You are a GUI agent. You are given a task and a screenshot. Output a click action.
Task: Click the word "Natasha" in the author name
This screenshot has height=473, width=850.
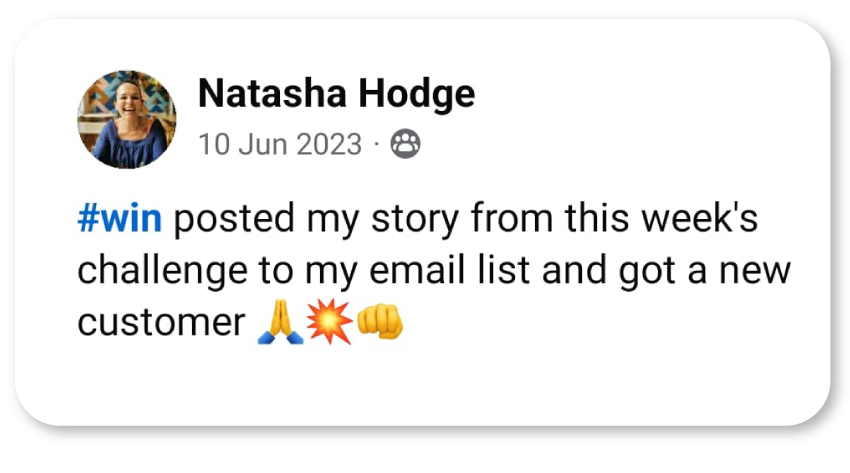(x=272, y=93)
